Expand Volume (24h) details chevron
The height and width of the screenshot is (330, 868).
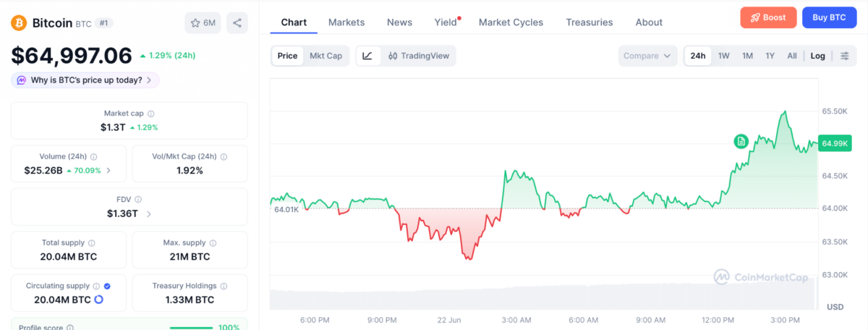pyautogui.click(x=109, y=171)
